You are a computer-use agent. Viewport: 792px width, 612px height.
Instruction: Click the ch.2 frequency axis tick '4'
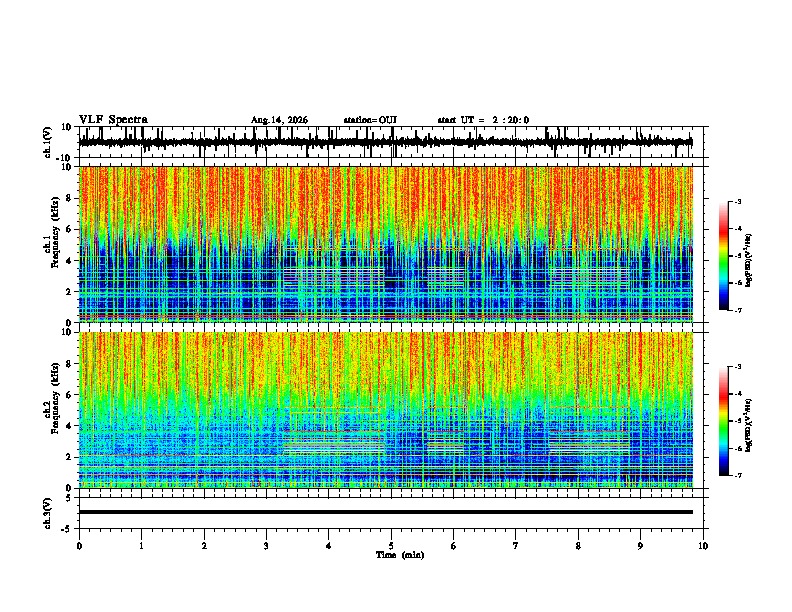click(70, 426)
